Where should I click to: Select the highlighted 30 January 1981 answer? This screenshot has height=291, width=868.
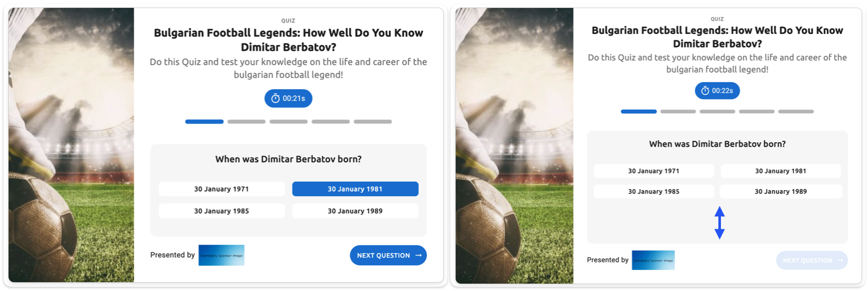click(x=355, y=189)
